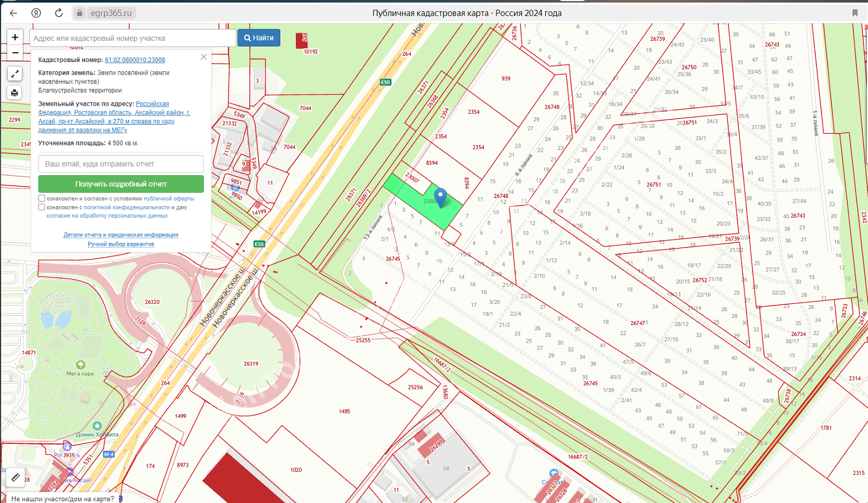Open Ручной выбор вариантов link

[121, 244]
